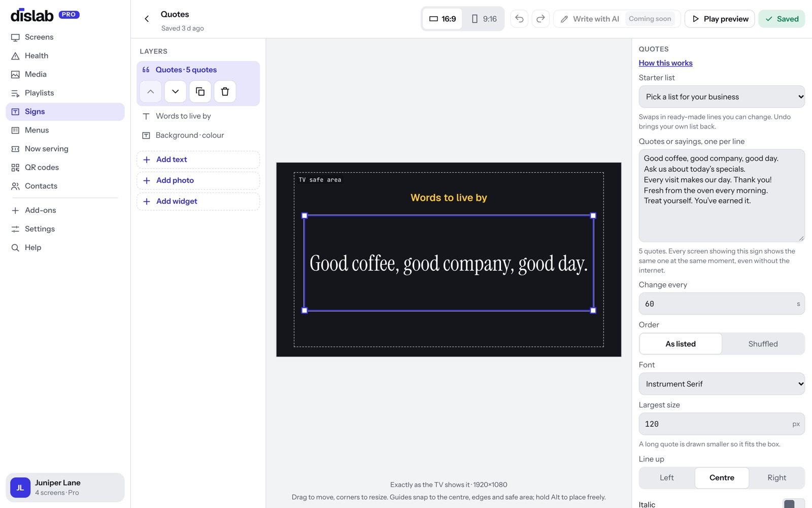Open the Font dropdown
The height and width of the screenshot is (508, 812).
tap(722, 384)
